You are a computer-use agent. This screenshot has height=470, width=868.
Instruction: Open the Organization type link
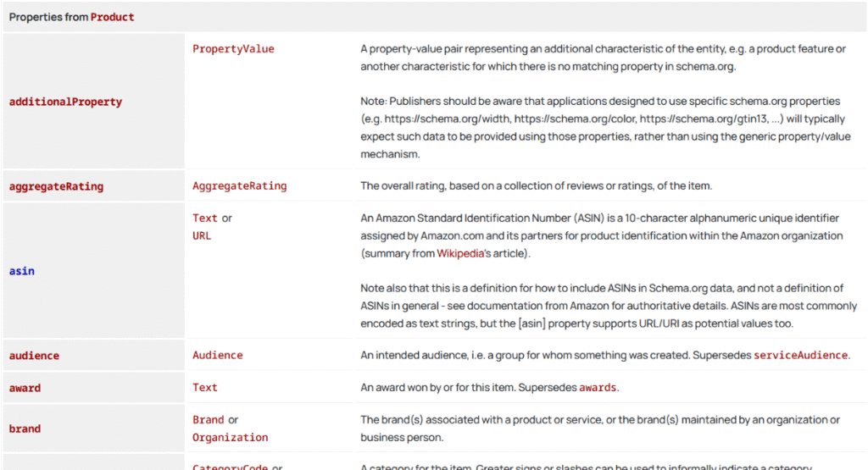(x=230, y=438)
